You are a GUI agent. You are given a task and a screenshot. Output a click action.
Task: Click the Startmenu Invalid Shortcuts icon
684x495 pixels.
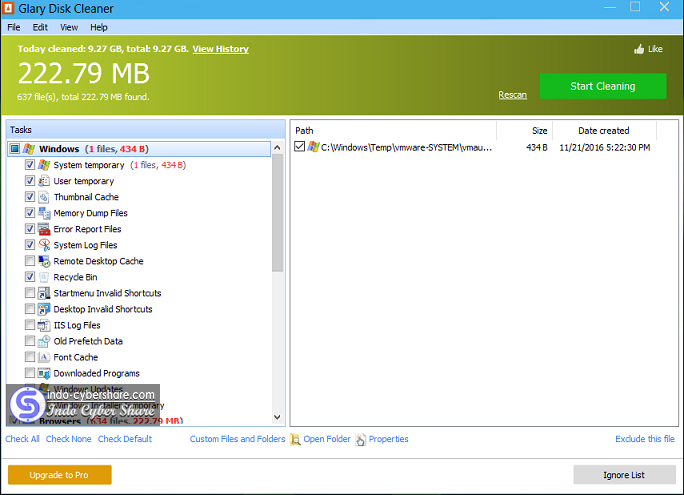click(x=44, y=293)
